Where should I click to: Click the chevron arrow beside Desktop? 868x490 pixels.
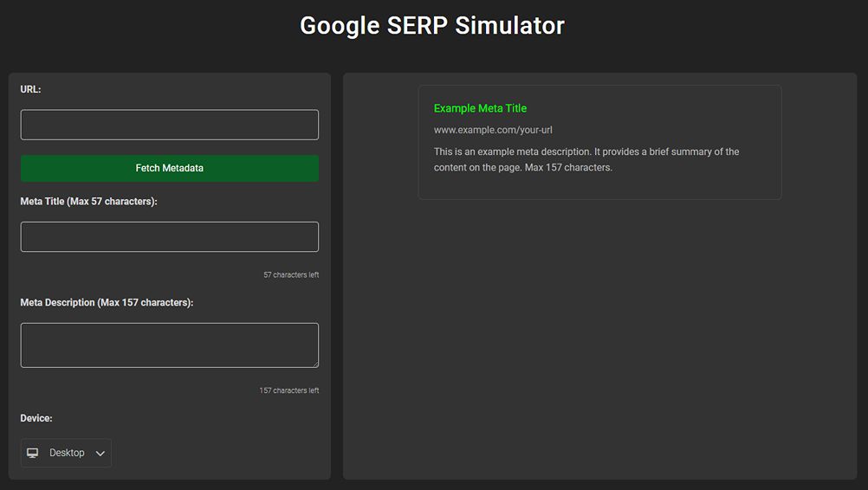point(100,454)
